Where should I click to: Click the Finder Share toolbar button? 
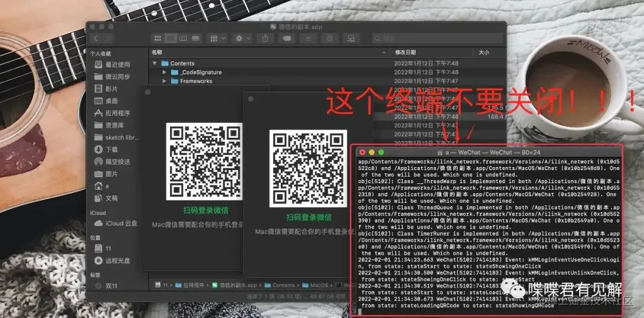[265, 39]
